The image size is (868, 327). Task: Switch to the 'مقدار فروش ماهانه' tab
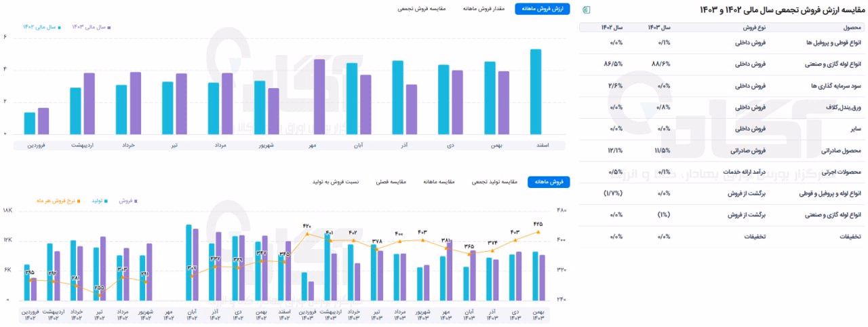click(484, 9)
